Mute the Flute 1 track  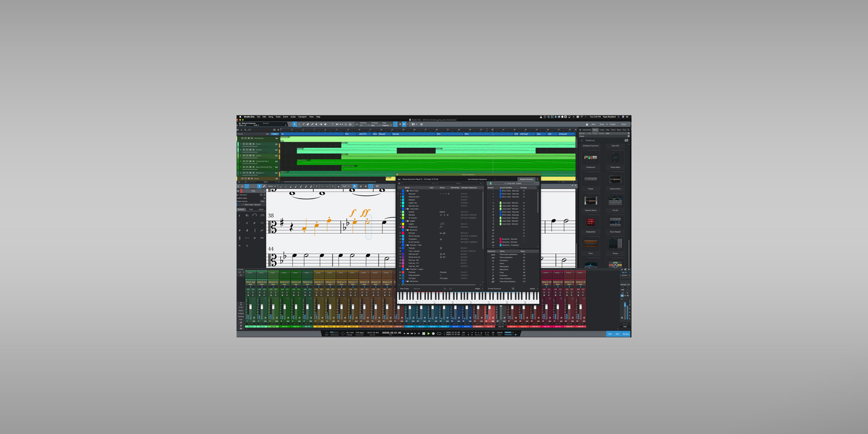pyautogui.click(x=244, y=144)
